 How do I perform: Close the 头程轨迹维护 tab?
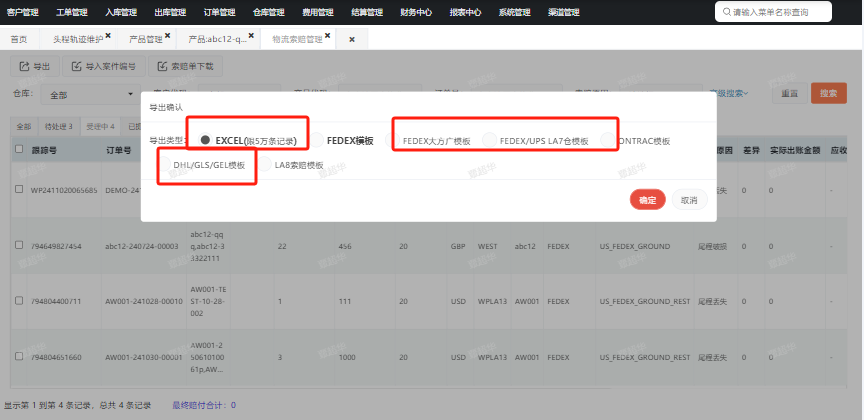pos(108,36)
